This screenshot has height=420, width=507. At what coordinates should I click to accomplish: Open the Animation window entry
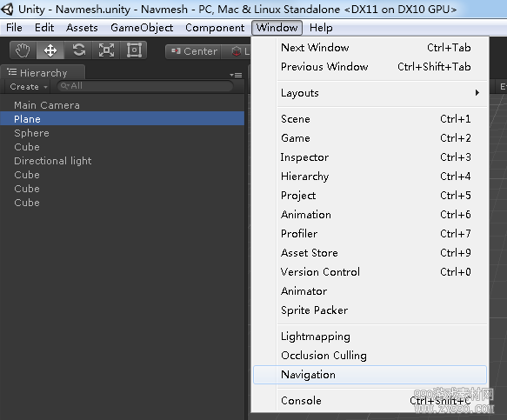pyautogui.click(x=370, y=215)
